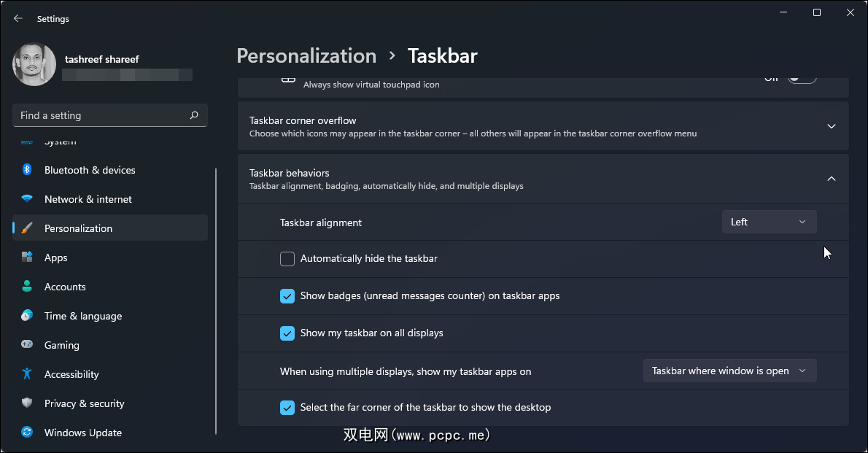Click the Apps icon in sidebar

coord(27,258)
